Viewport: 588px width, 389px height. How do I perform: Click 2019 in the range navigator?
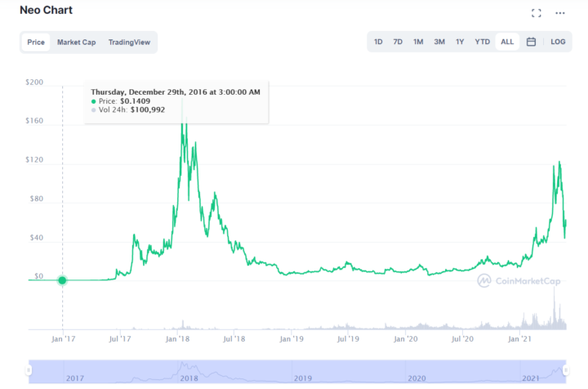[303, 378]
